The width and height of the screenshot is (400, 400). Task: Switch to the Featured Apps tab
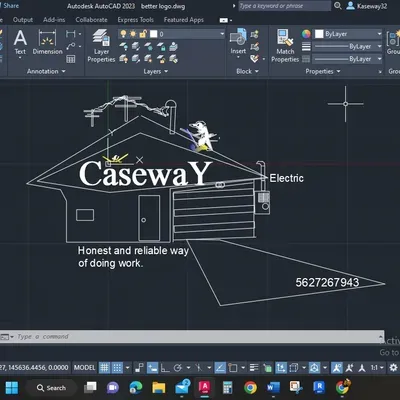click(184, 20)
